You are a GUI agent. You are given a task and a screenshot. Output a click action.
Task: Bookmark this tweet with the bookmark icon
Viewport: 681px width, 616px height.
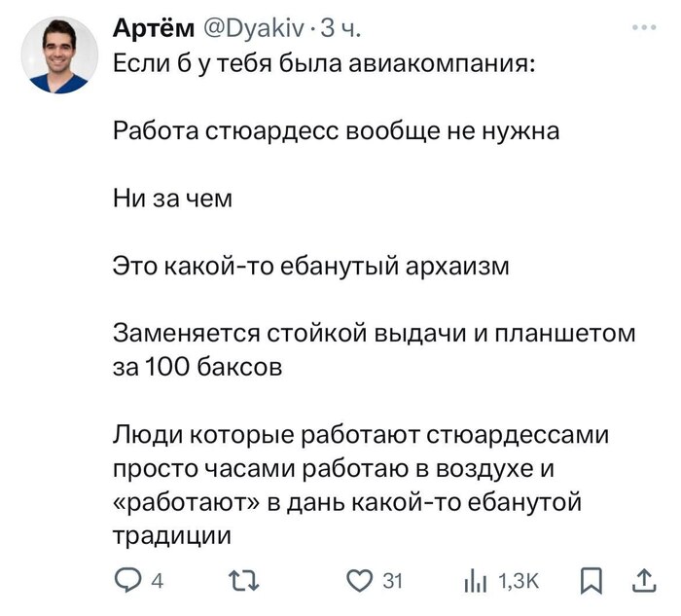coord(590,582)
